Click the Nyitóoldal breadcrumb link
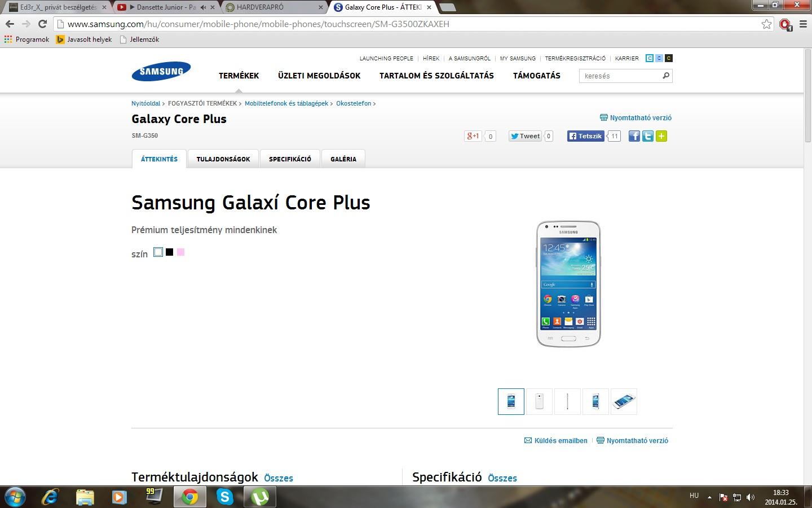 [146, 104]
